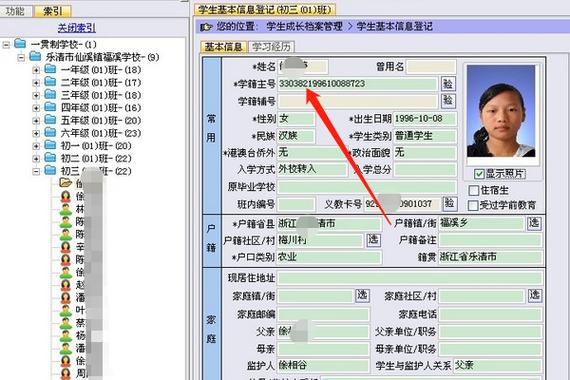Expand the 一年级 (01)班 node
570x380 pixels.
coord(36,70)
